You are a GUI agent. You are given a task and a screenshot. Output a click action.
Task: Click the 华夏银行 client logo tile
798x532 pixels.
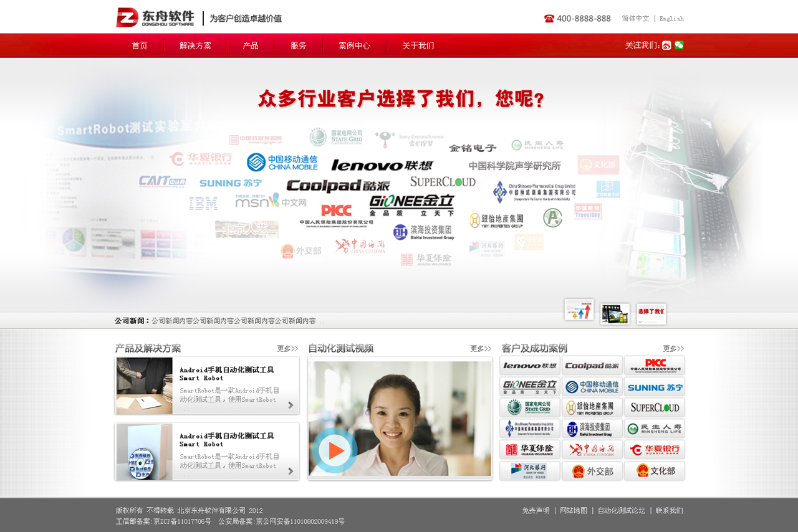pos(655,450)
